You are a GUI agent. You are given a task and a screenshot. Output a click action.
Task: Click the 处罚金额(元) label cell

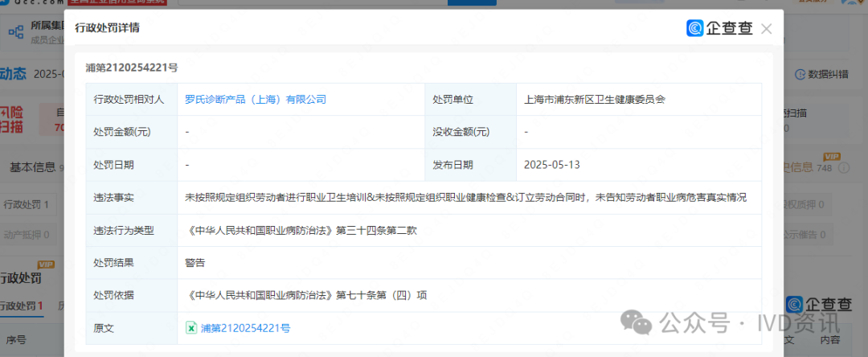pos(132,132)
